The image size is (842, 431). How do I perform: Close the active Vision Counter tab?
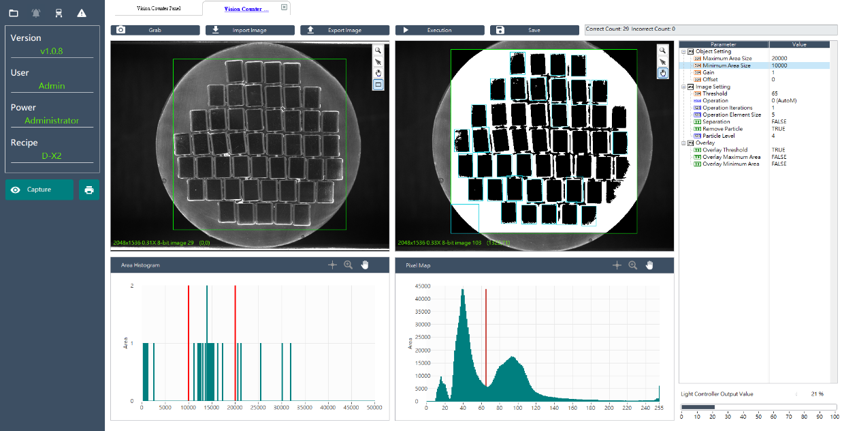pos(284,7)
